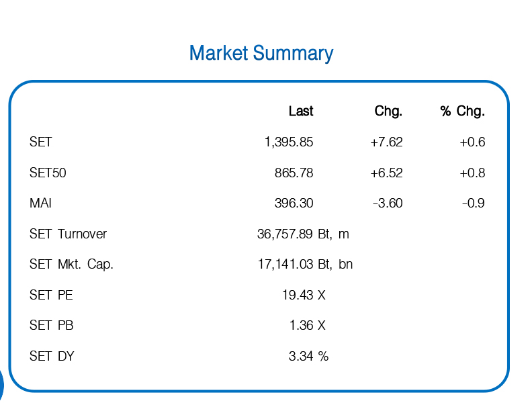532x407 pixels.
Task: Click the Market Summary title
Action: (x=261, y=54)
